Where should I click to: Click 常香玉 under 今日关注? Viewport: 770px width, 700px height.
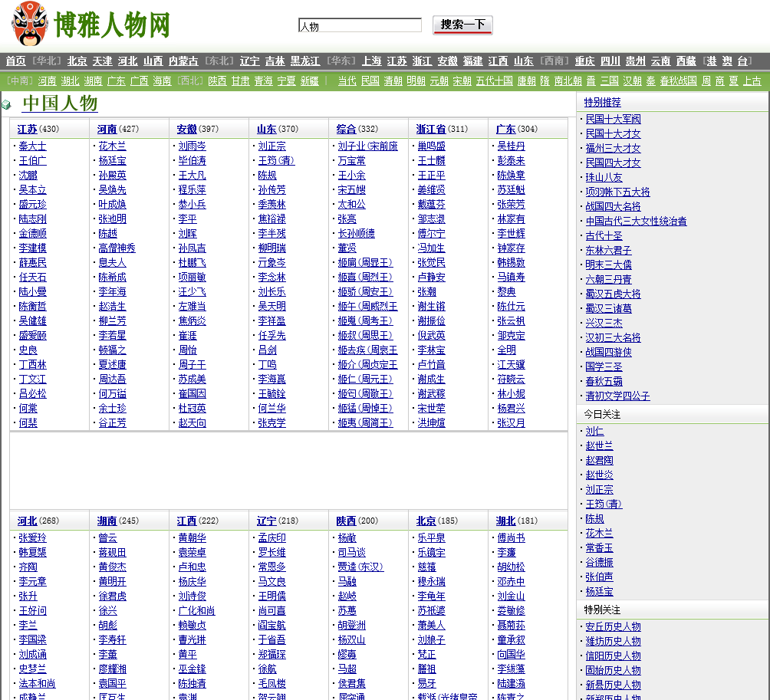(599, 548)
